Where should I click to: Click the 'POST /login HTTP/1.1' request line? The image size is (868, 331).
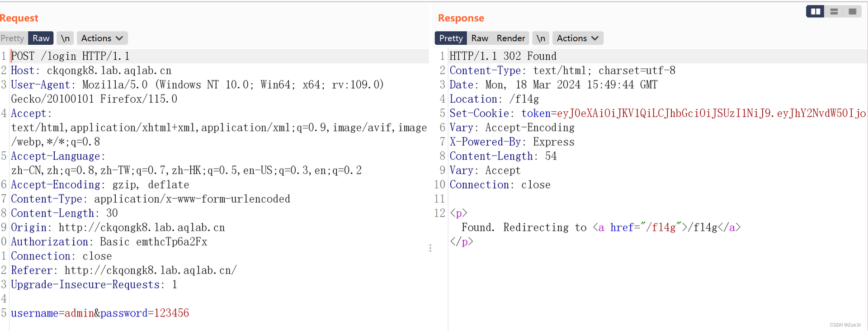tap(71, 56)
